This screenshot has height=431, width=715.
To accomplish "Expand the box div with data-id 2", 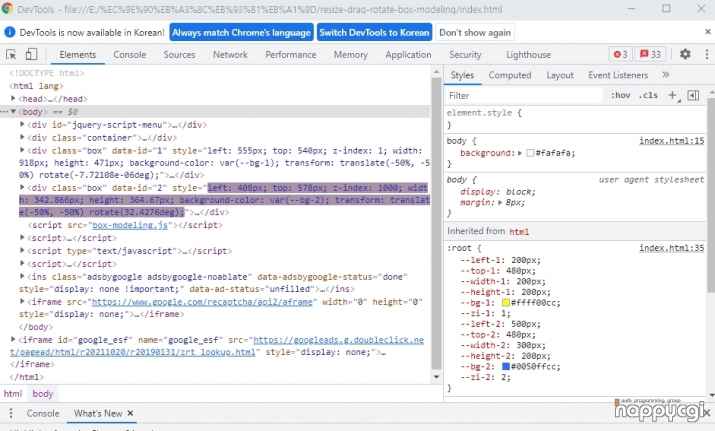I will click(x=22, y=187).
